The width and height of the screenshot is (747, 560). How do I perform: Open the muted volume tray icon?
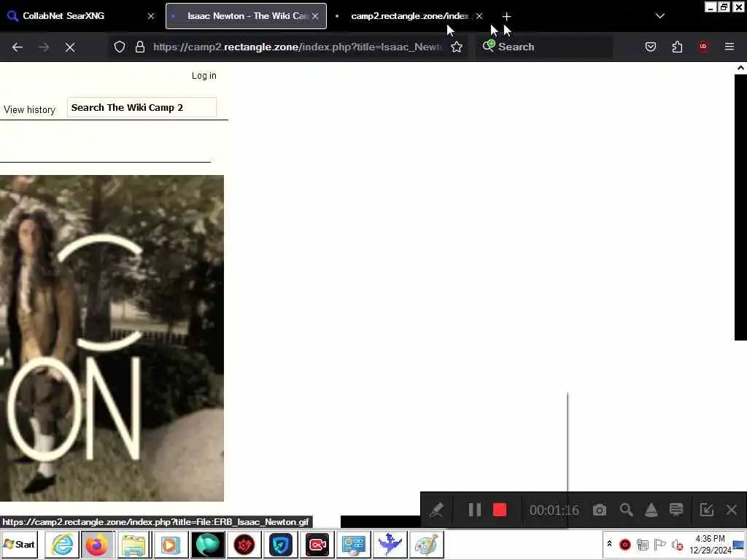tap(677, 544)
